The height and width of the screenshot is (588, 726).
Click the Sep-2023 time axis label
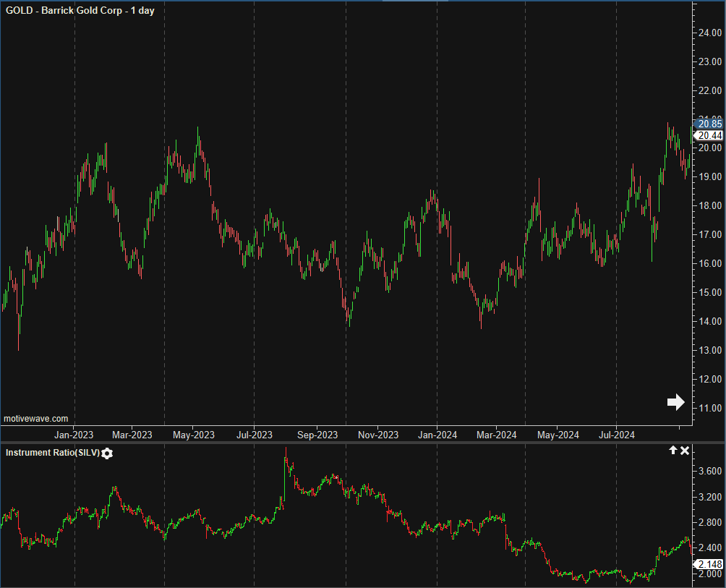(317, 435)
